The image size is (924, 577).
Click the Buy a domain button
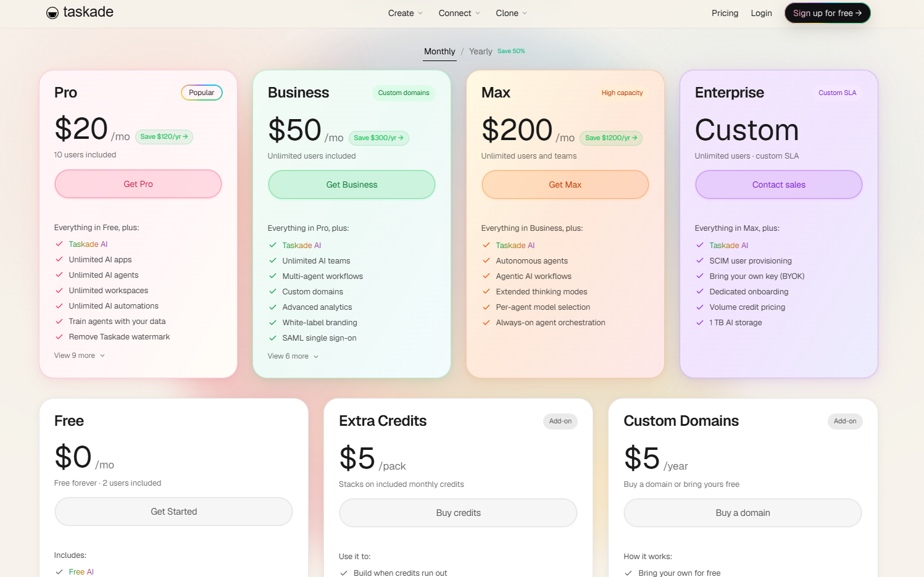coord(743,513)
